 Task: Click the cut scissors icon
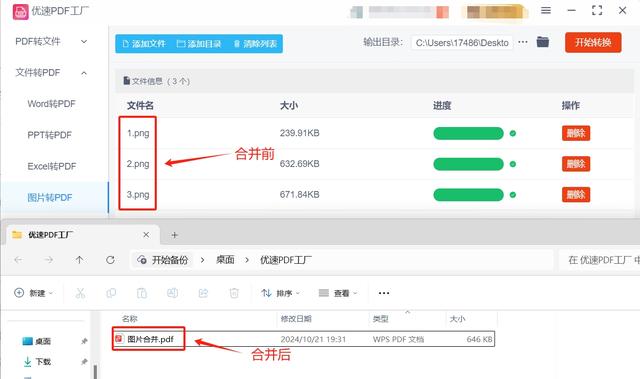point(80,293)
